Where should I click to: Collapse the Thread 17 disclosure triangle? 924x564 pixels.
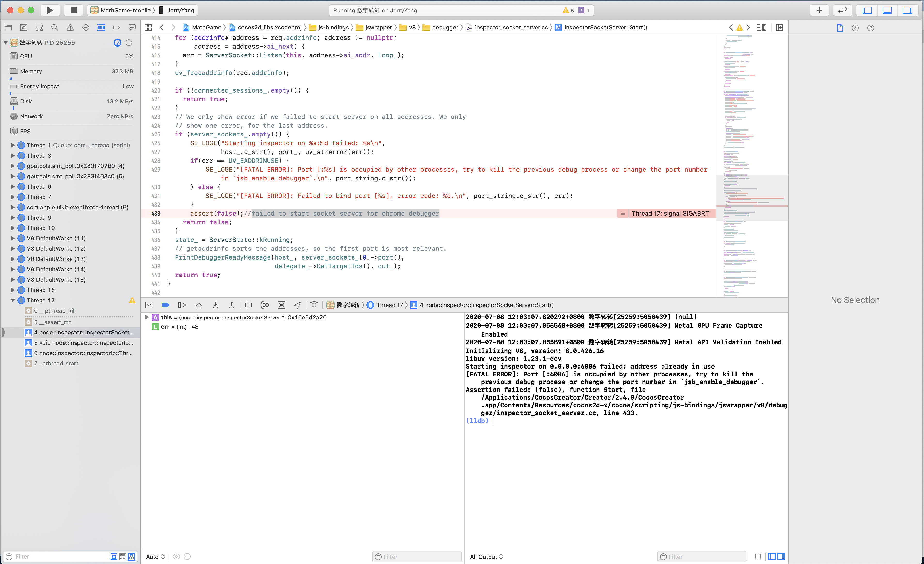[13, 300]
